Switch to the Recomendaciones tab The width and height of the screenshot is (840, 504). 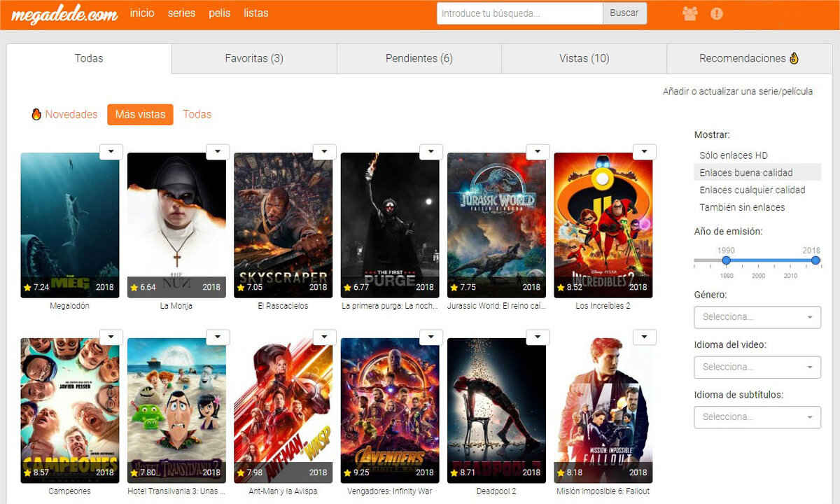tap(749, 58)
